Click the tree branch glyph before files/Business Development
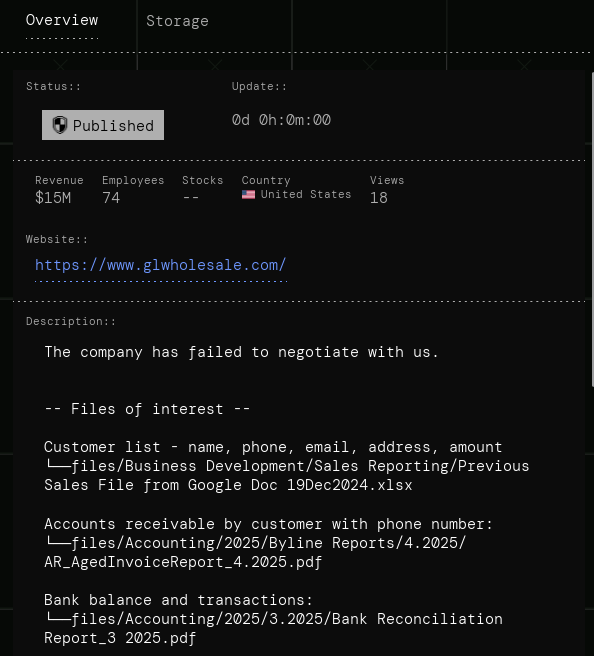This screenshot has width=594, height=656. (x=57, y=464)
